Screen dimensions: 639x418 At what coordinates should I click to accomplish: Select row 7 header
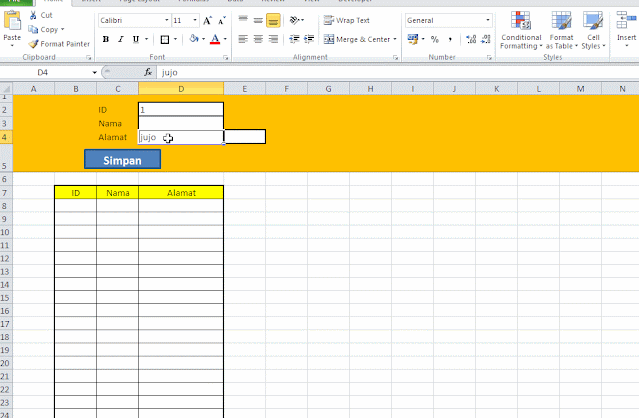pos(6,193)
